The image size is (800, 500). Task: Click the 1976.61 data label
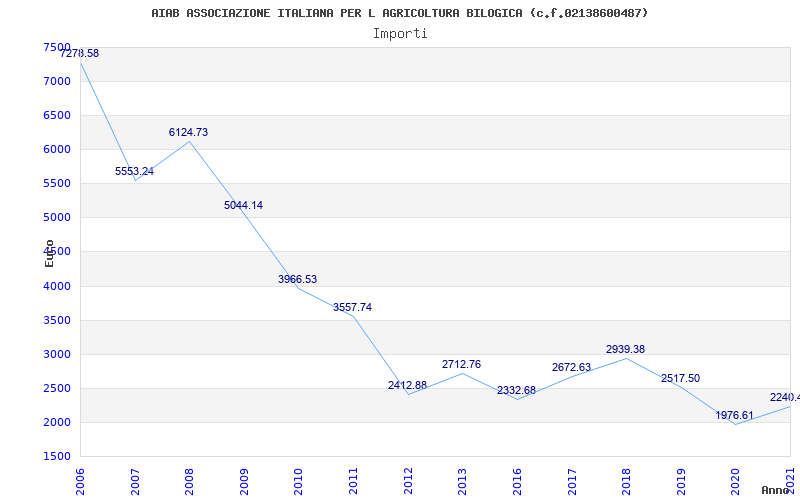(734, 415)
